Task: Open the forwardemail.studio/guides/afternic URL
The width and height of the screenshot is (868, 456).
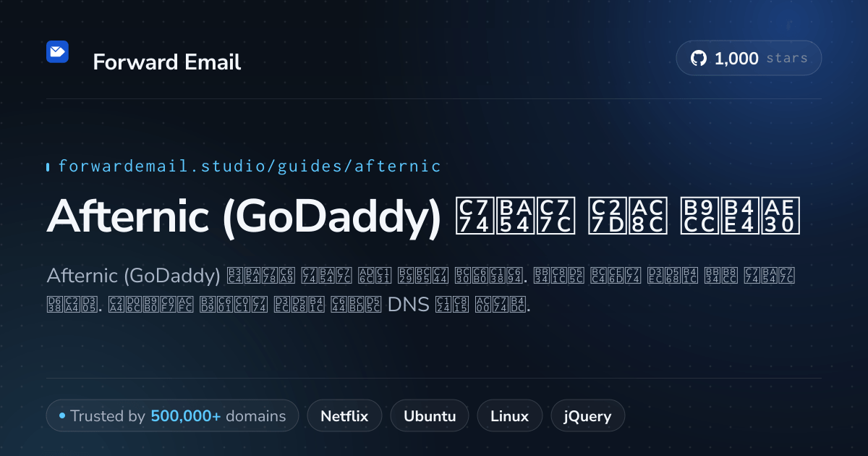Action: coord(250,166)
